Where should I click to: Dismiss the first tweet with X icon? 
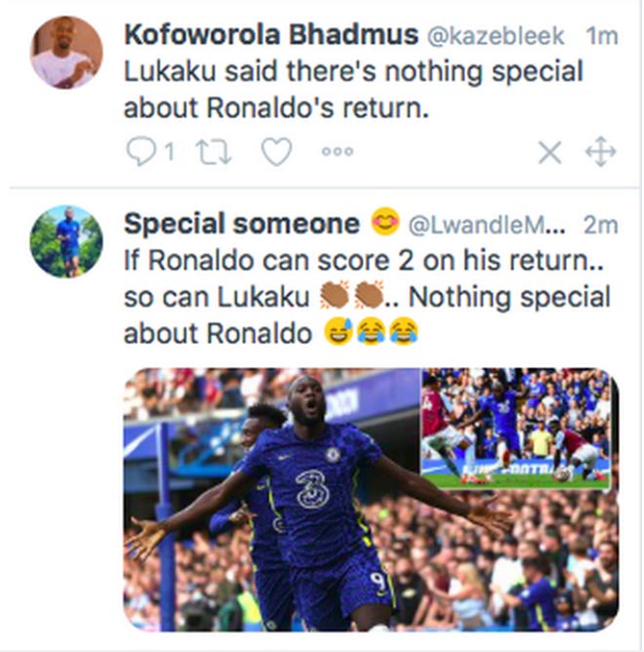pos(550,151)
